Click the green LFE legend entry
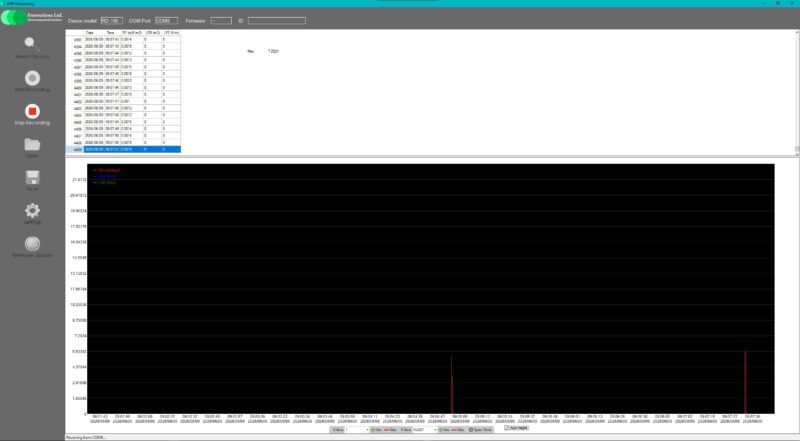Screen dimensions: 800x441 [105, 183]
